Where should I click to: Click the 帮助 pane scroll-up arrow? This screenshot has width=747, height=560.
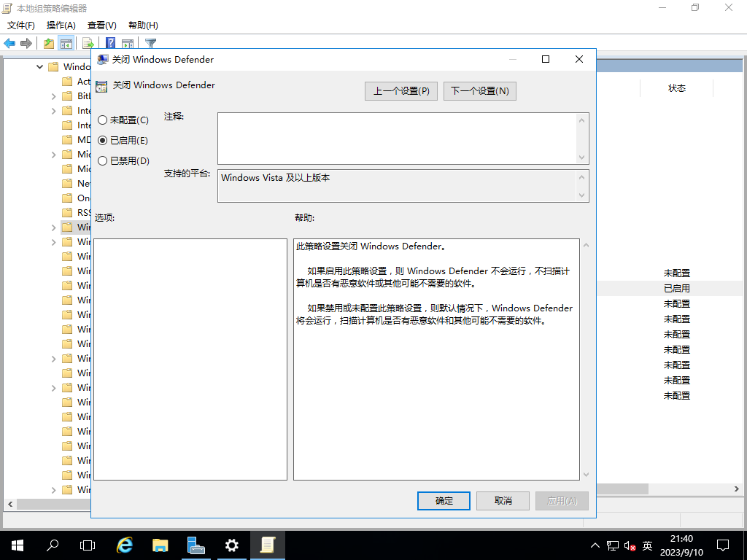tap(587, 245)
